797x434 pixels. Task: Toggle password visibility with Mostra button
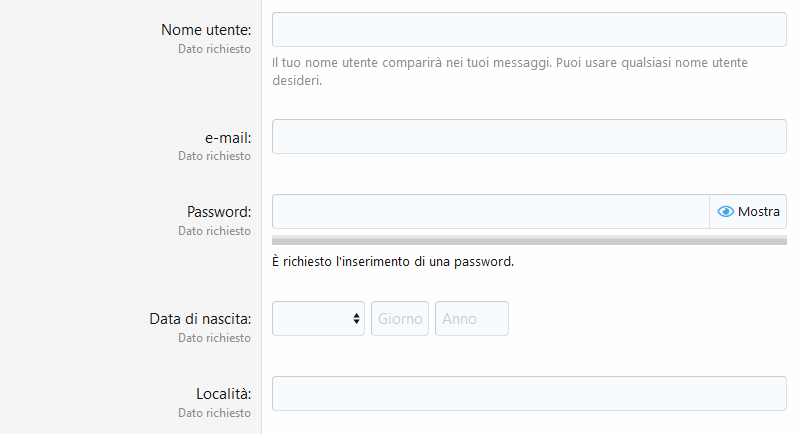click(748, 211)
